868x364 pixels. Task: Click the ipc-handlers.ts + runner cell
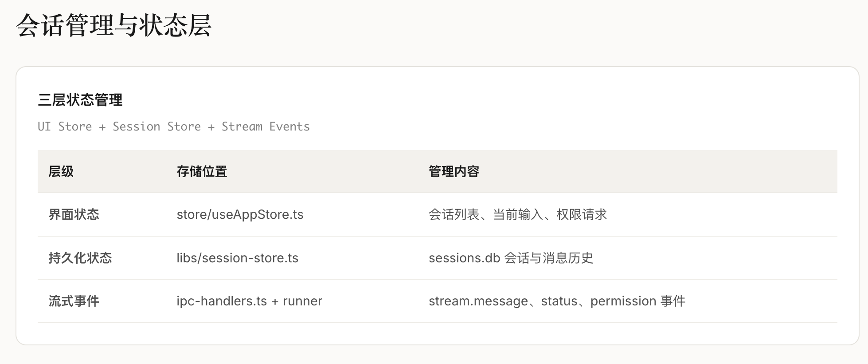249,301
